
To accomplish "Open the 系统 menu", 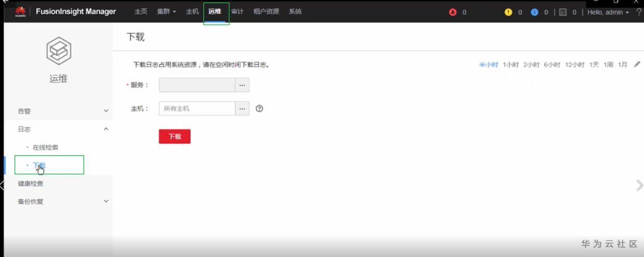I will point(295,11).
